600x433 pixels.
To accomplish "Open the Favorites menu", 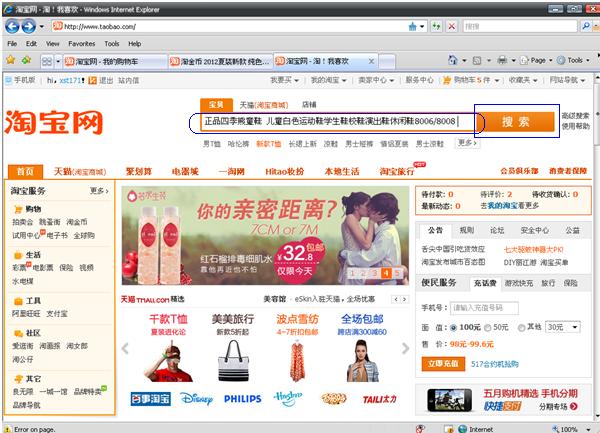I will [x=82, y=44].
